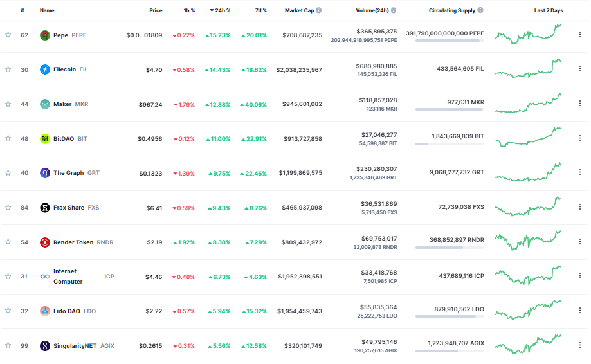Open Maker row three-dot menu
591x364 pixels.
click(x=579, y=104)
